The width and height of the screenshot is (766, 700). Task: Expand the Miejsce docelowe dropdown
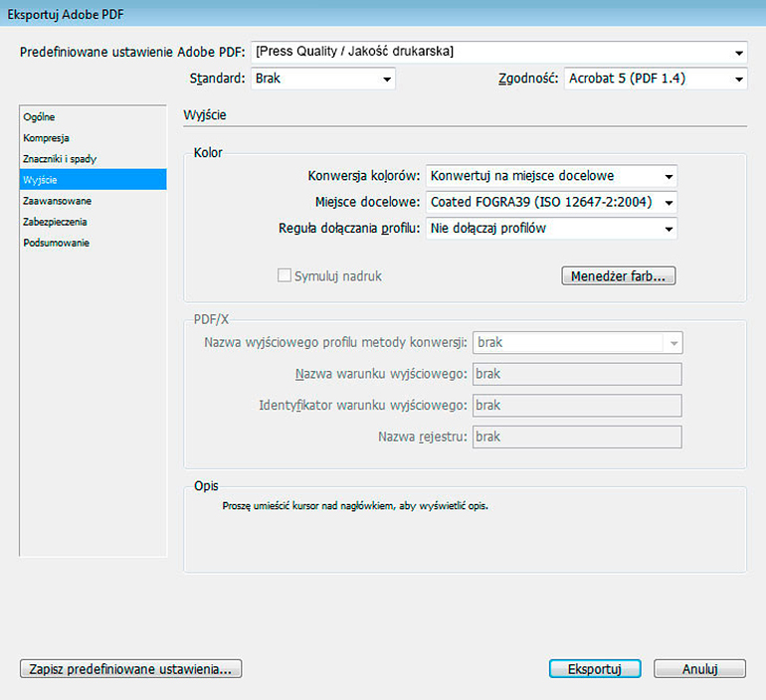click(551, 202)
